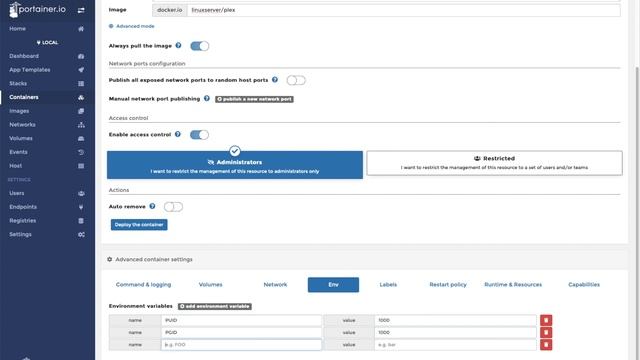Viewport: 640px width, 360px height.
Task: Open Networks in sidebar
Action: [x=22, y=125]
